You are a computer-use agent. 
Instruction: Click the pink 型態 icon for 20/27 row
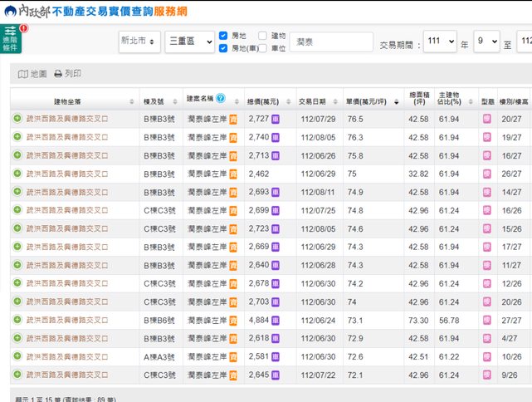[x=486, y=120]
